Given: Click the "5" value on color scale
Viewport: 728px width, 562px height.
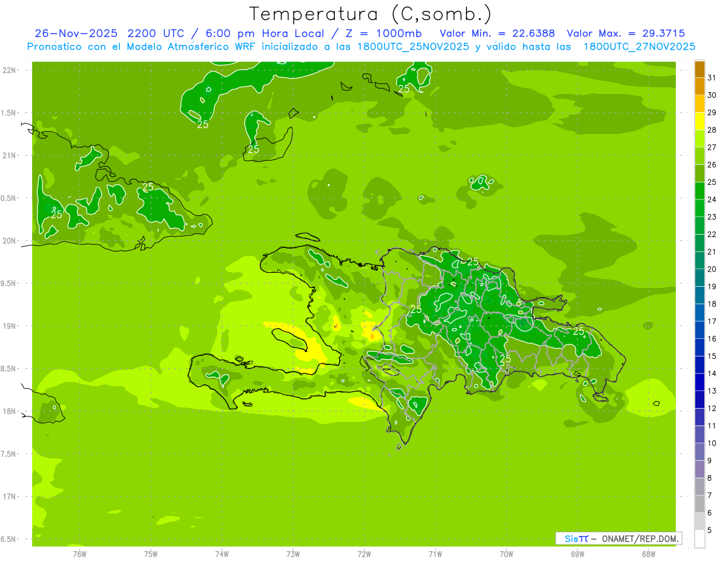Looking at the screenshot, I should 709,530.
